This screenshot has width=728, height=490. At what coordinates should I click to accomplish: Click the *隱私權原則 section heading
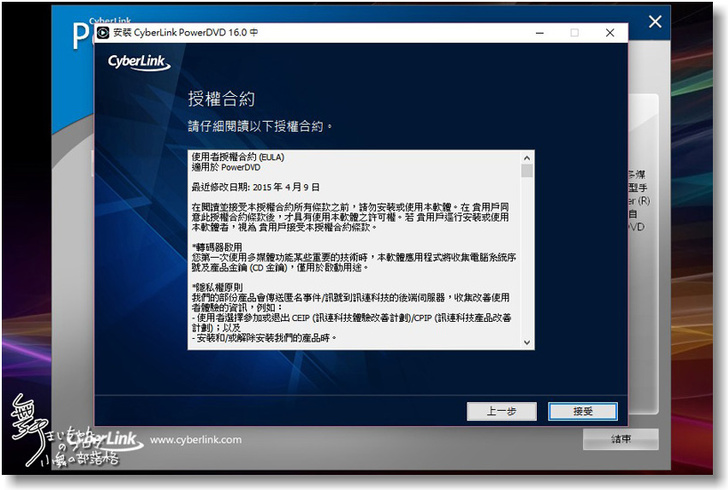(x=217, y=287)
